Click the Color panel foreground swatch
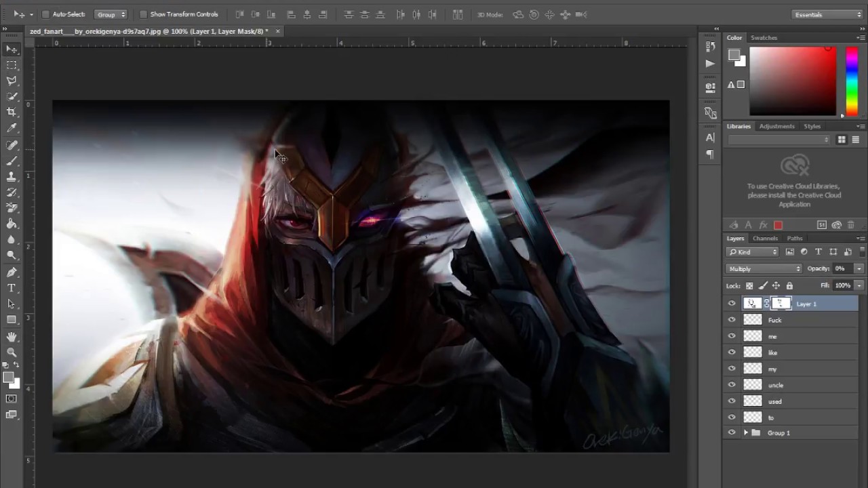The width and height of the screenshot is (868, 488). click(x=734, y=56)
